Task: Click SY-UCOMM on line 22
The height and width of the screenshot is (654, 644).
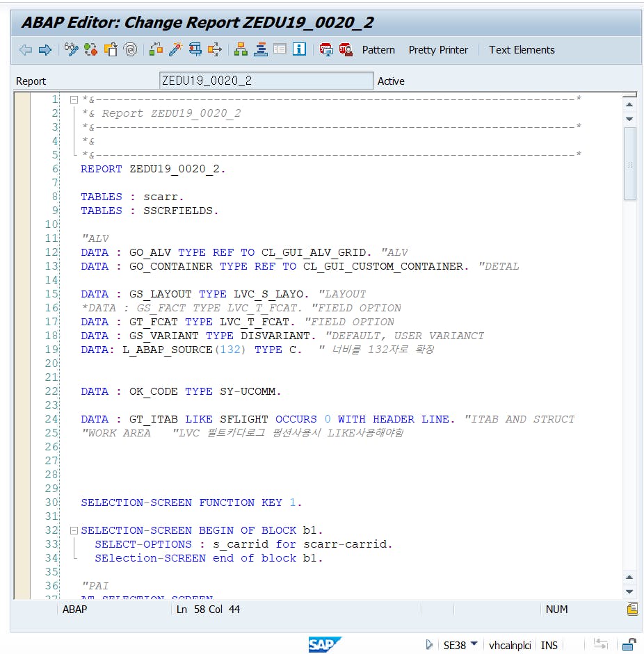Action: coord(248,391)
